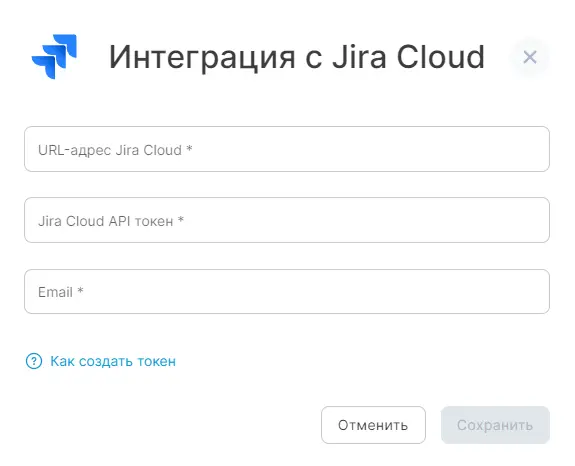The width and height of the screenshot is (575, 466).
Task: Open the Как создать токен link
Action: click(113, 362)
